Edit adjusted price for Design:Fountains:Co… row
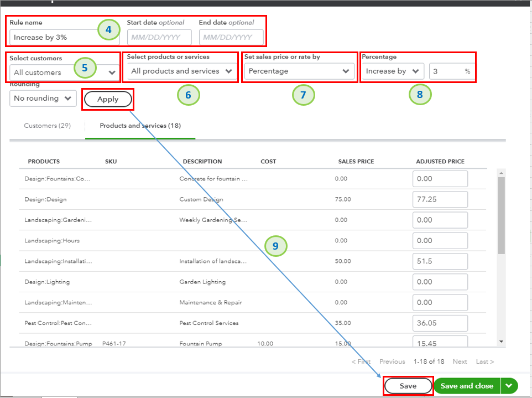Screen dimensions: 532x398 440,179
